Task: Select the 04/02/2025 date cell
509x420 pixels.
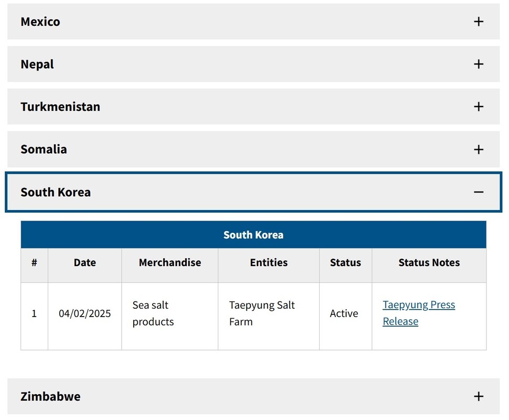Action: (84, 313)
